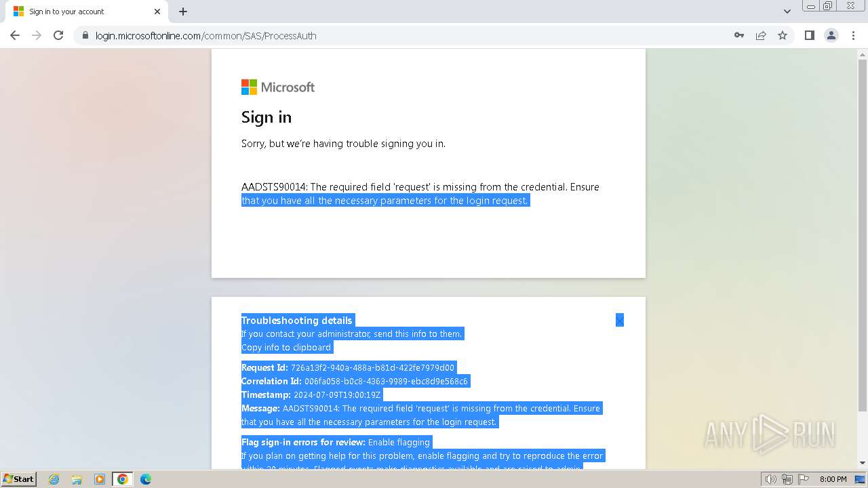Click the Request Id value 726a13f2-940a-488a-b81d-422fe7979d00

tap(372, 367)
